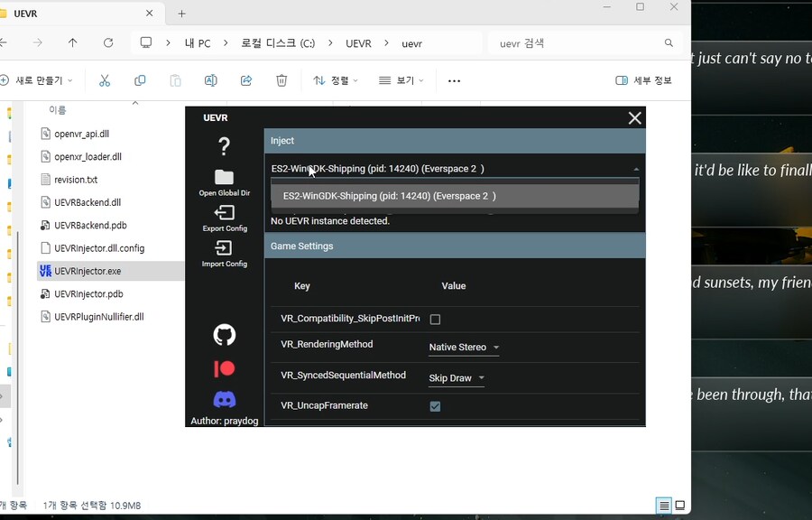Toggle VR_Compatibility_SkipPostInitProperties checkbox
Image resolution: width=812 pixels, height=520 pixels.
tap(435, 319)
